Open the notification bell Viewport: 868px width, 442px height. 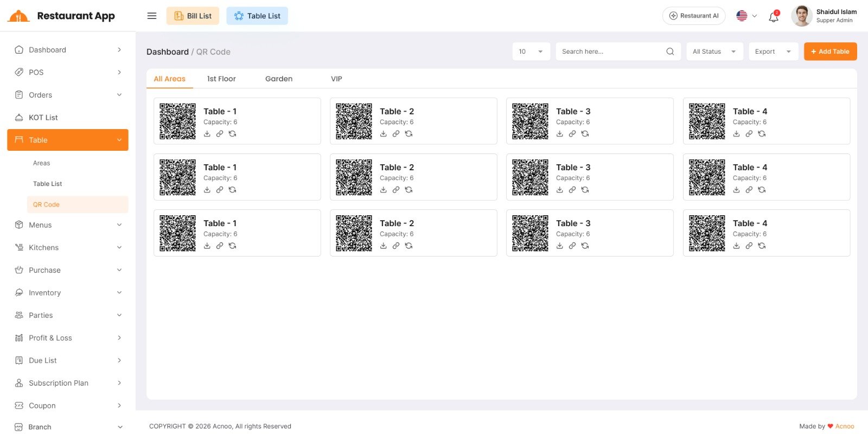[774, 17]
